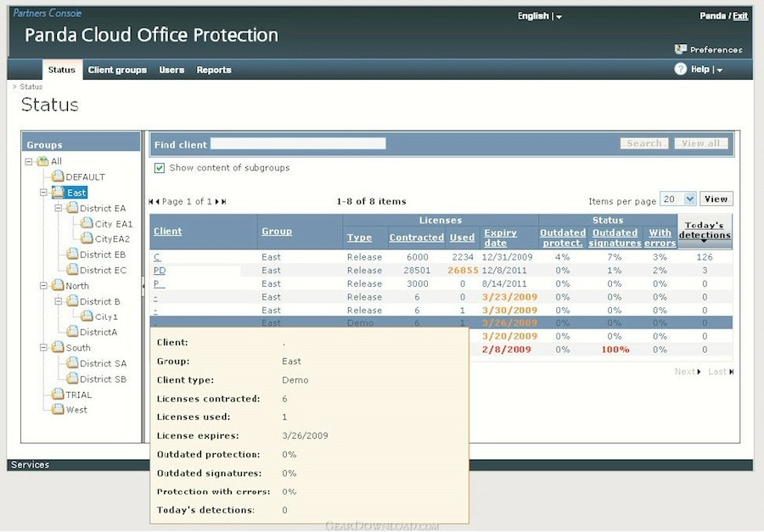Sort by license Type column

coord(360,238)
